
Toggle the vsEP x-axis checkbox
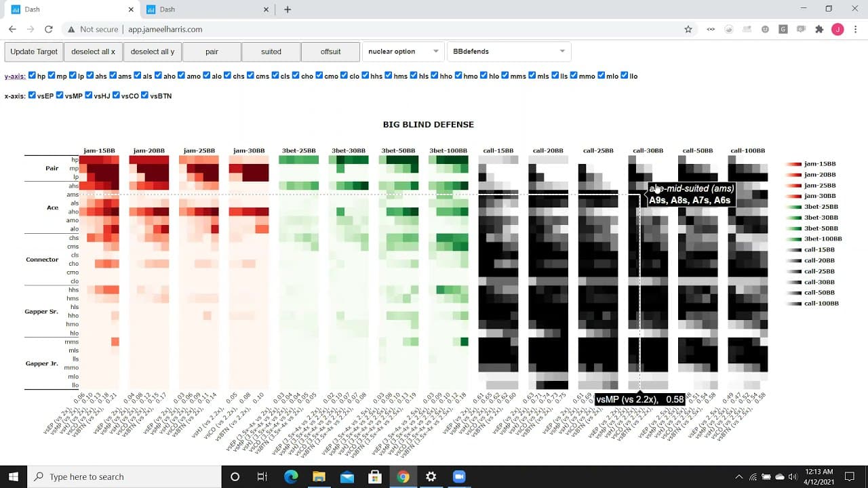pos(32,96)
